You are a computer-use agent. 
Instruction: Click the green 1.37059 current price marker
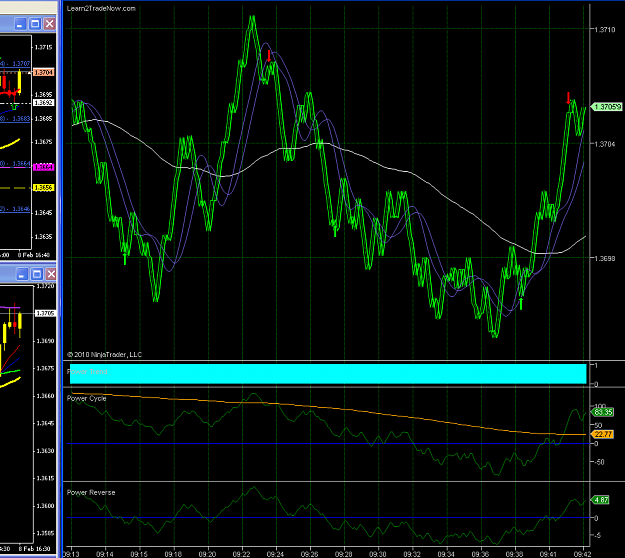pos(606,107)
